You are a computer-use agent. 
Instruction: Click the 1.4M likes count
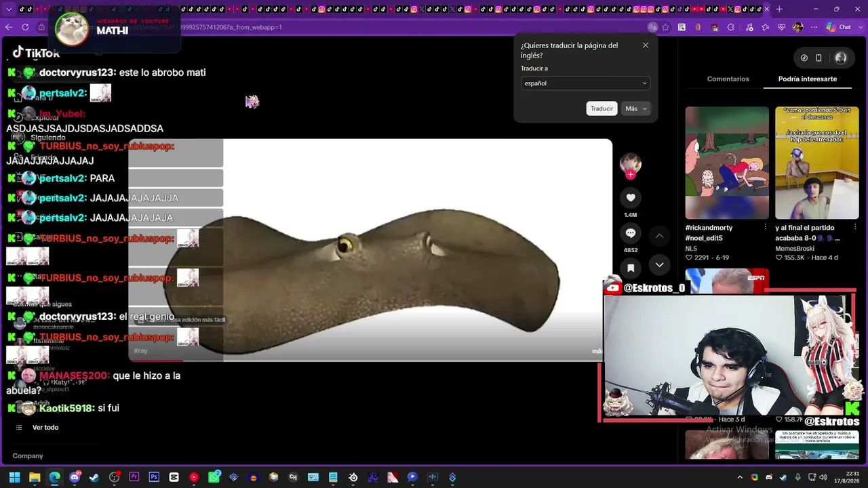click(x=631, y=215)
